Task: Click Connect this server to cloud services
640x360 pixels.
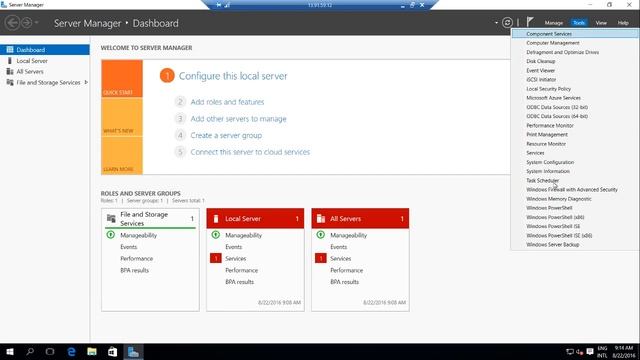Action: click(x=250, y=152)
